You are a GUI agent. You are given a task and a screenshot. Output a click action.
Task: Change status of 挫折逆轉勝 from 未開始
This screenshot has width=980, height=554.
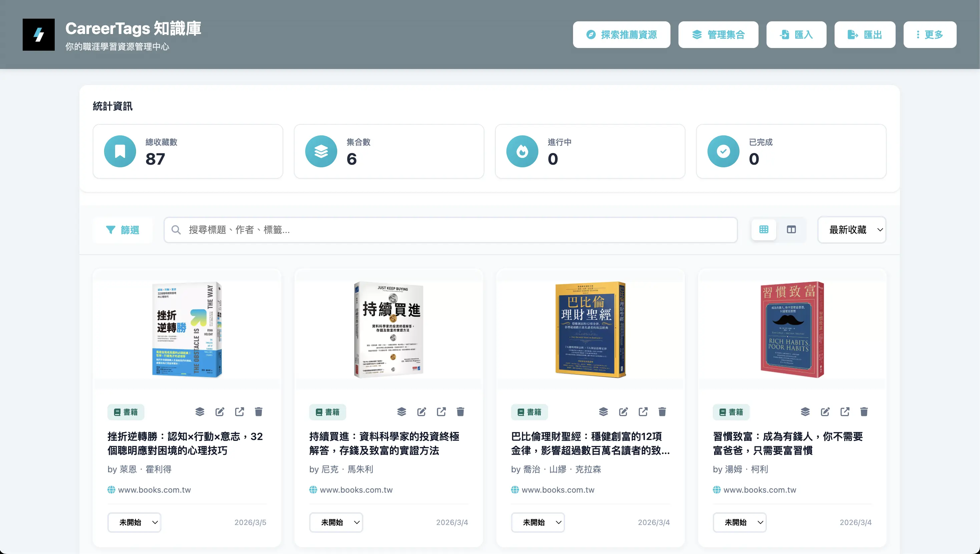click(x=134, y=522)
